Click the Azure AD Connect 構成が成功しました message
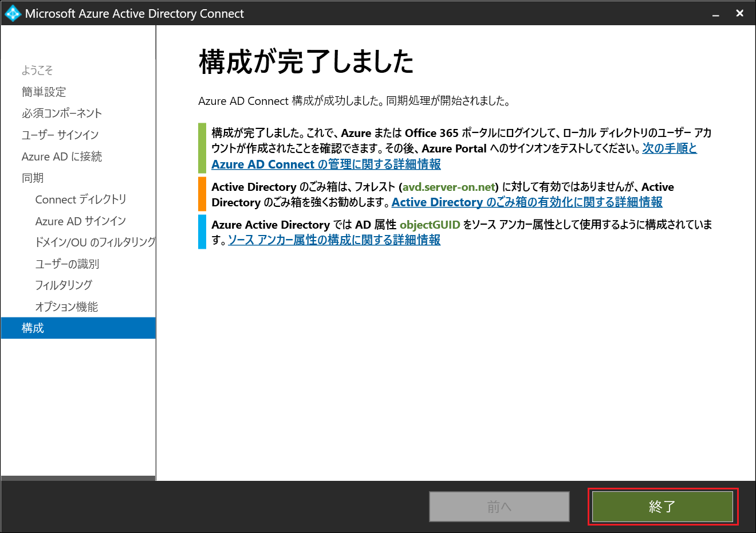This screenshot has width=756, height=533. pyautogui.click(x=355, y=101)
